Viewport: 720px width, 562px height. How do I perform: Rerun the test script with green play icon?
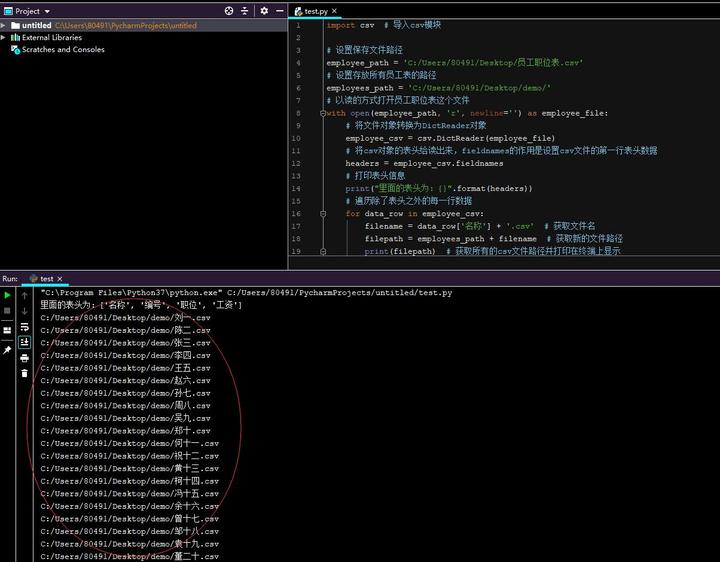tap(8, 295)
